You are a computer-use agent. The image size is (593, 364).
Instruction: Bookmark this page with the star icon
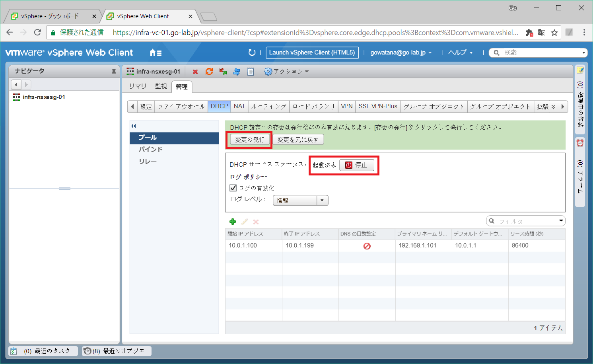pyautogui.click(x=554, y=33)
